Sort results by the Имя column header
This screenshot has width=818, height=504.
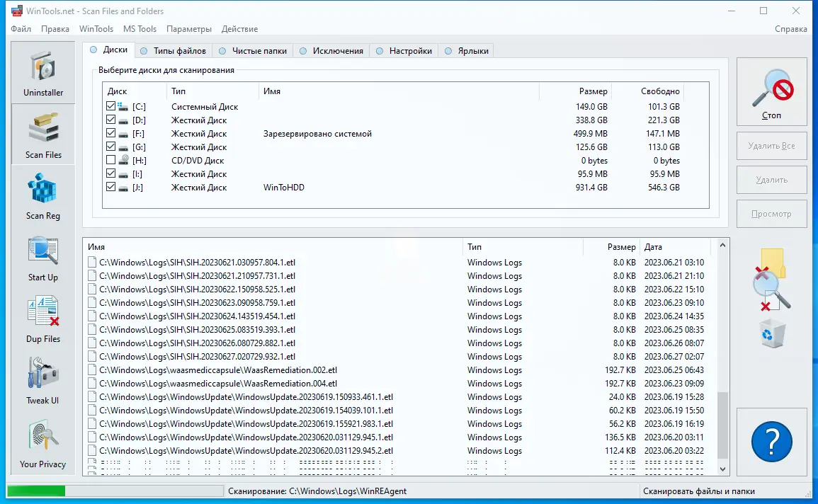[273, 247]
